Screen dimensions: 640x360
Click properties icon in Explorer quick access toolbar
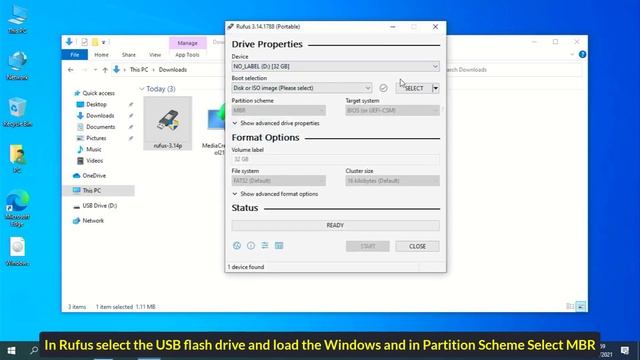point(84,42)
